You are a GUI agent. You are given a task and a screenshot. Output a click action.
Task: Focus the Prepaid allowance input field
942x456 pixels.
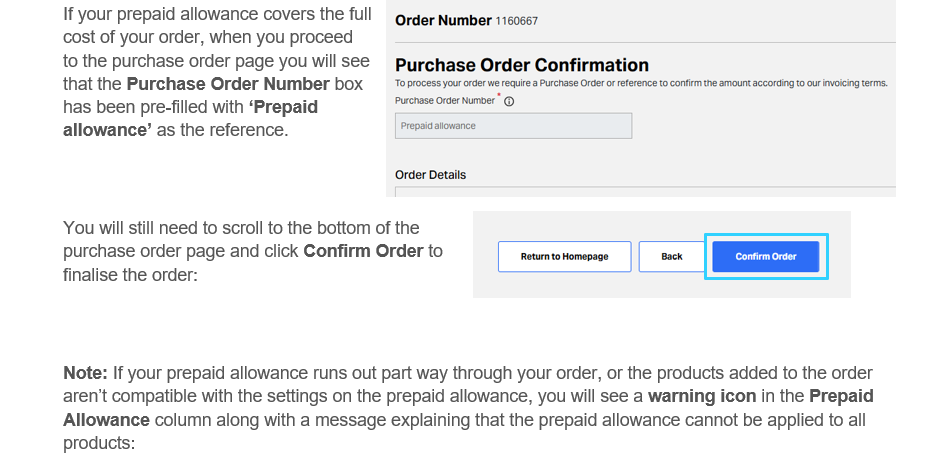(x=514, y=126)
